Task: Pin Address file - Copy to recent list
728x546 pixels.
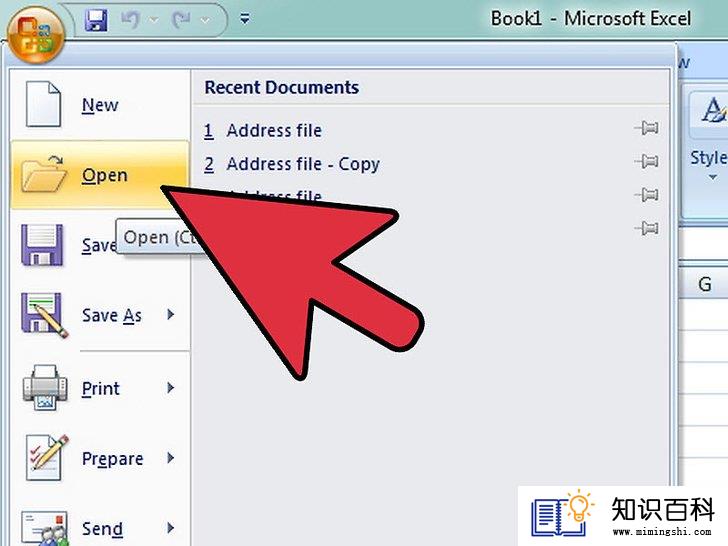Action: coord(647,161)
